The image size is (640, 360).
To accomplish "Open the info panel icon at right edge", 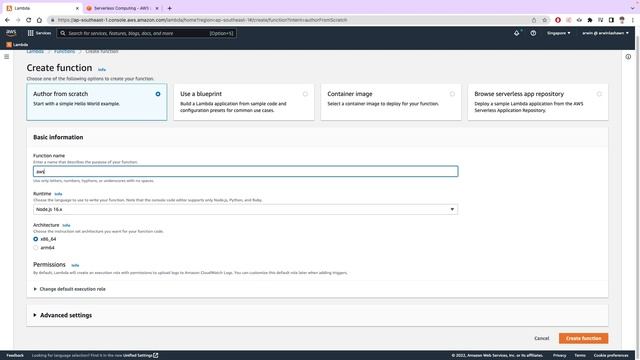I will point(628,57).
